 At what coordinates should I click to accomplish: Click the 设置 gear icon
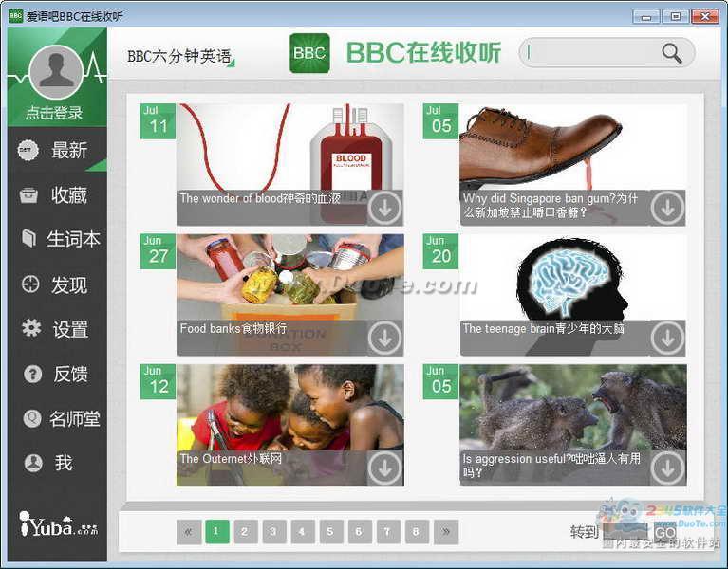(x=31, y=328)
